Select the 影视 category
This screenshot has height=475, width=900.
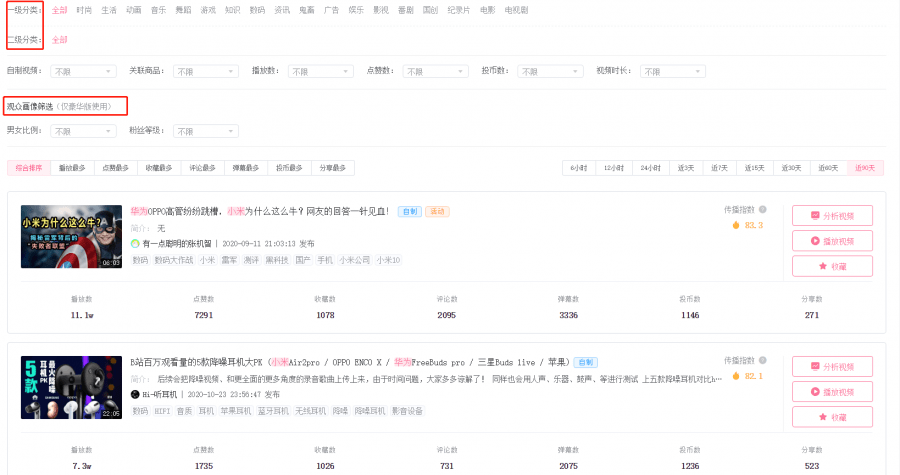click(381, 10)
